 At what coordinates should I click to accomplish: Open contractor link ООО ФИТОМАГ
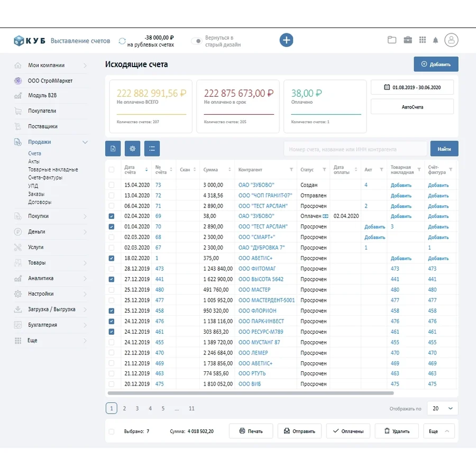click(x=257, y=269)
